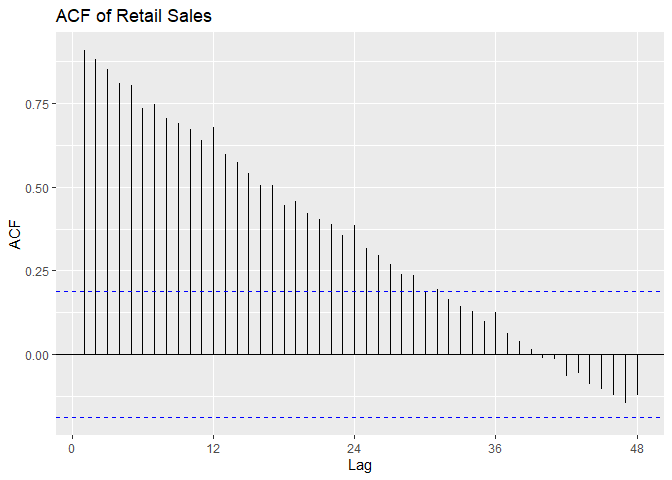The image size is (672, 480).
Task: Click the 'Lag' x-axis label
Action: 360,465
